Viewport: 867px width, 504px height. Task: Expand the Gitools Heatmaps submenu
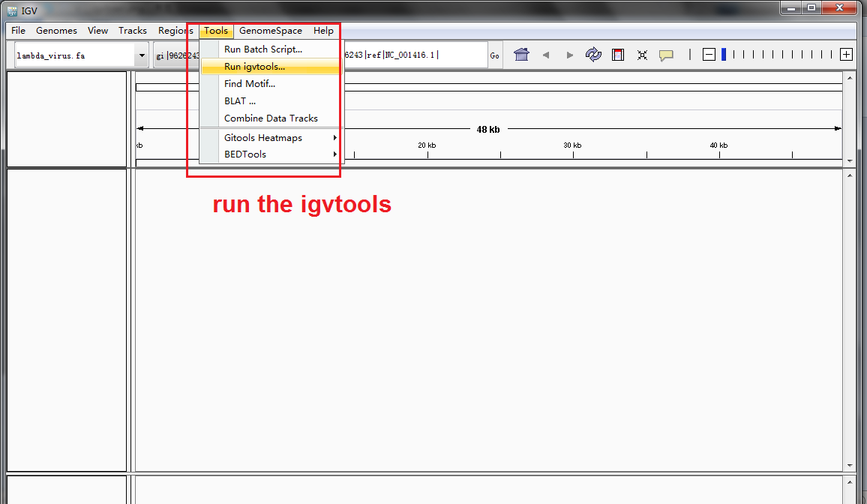pyautogui.click(x=271, y=137)
